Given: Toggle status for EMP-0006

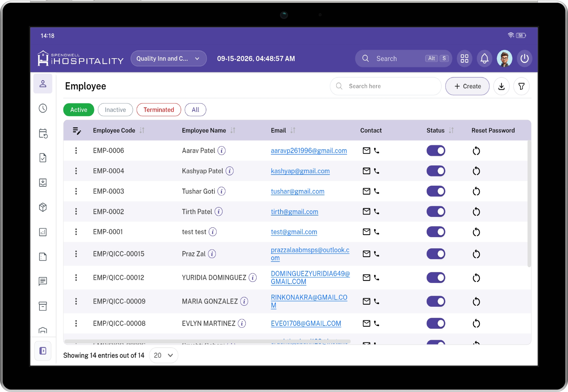Looking at the screenshot, I should tap(436, 151).
